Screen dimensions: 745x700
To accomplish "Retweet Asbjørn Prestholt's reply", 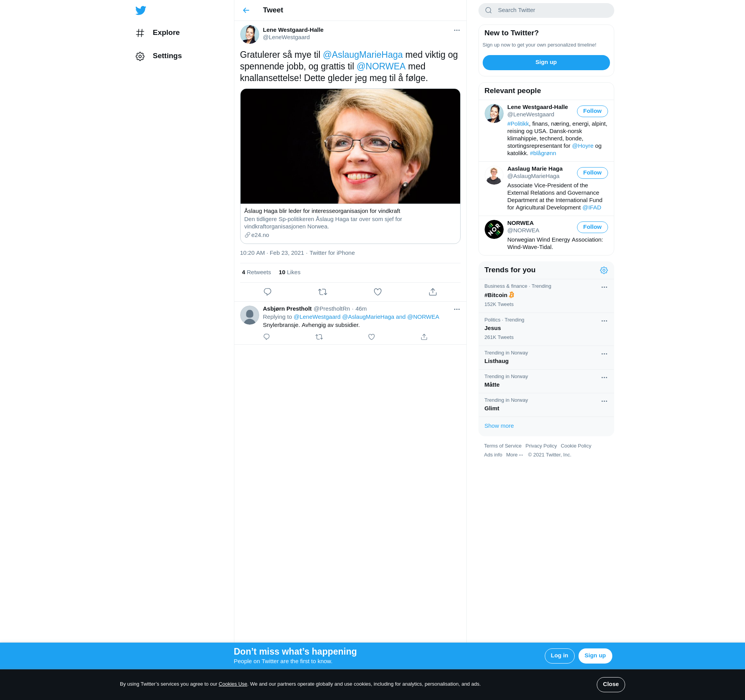I will pyautogui.click(x=319, y=337).
